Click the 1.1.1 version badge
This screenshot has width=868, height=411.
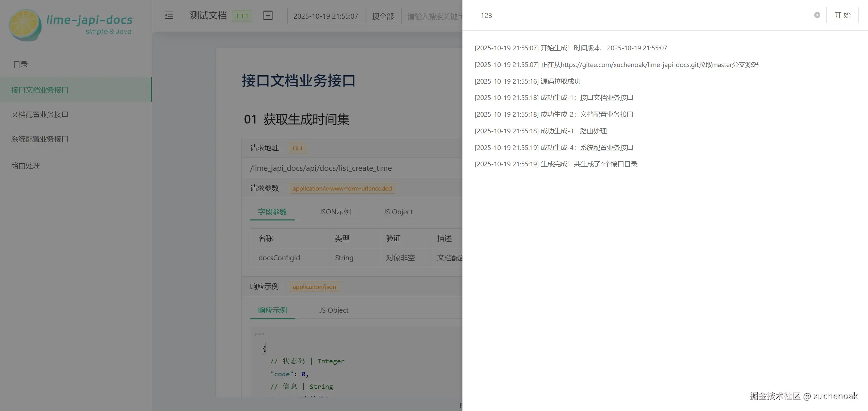241,16
